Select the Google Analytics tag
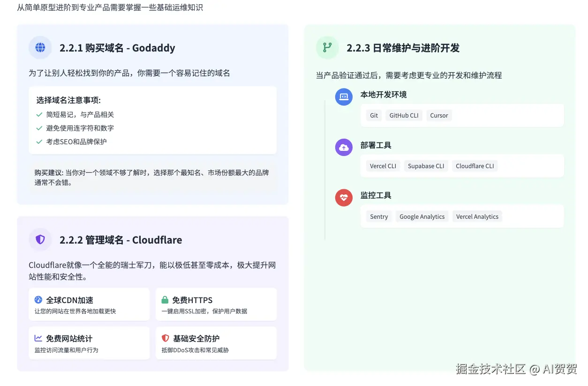 422,216
